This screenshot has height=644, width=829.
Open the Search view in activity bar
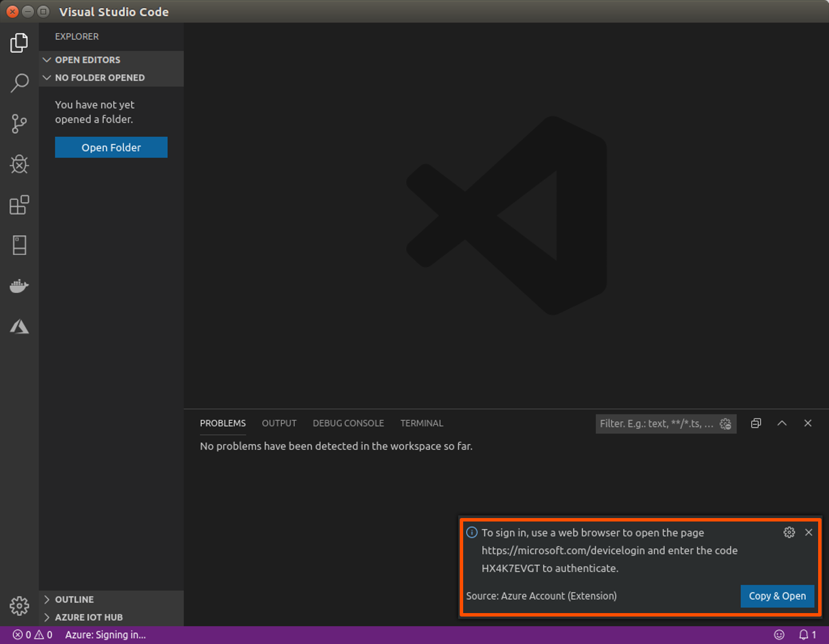[x=19, y=83]
